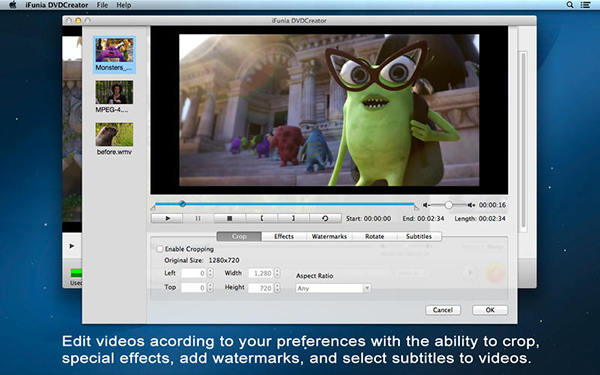Click the Cancel button

coord(443,310)
